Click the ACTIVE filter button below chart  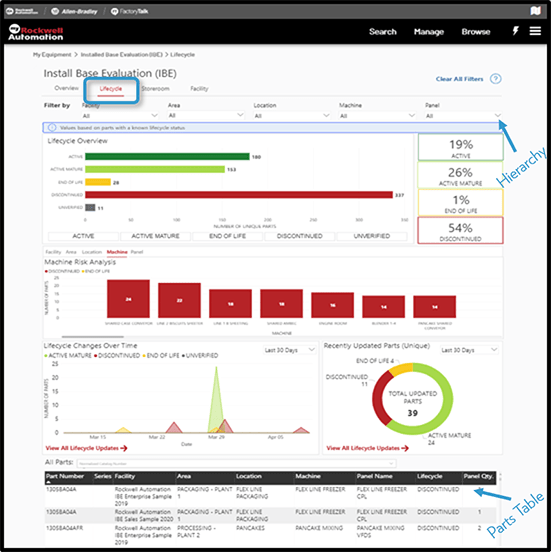83,236
